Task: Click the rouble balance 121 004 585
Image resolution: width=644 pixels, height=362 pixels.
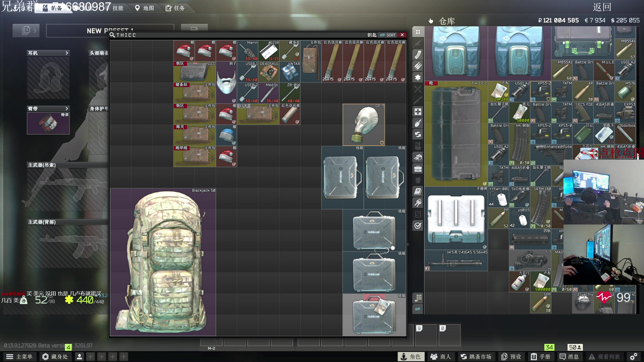Action: point(558,20)
